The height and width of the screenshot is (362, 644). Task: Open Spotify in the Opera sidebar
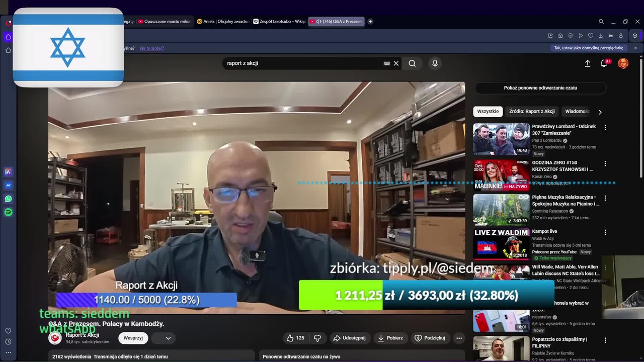pyautogui.click(x=8, y=213)
